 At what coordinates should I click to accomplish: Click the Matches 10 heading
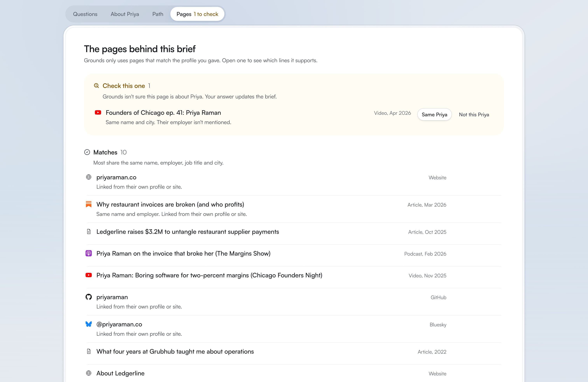coord(110,152)
